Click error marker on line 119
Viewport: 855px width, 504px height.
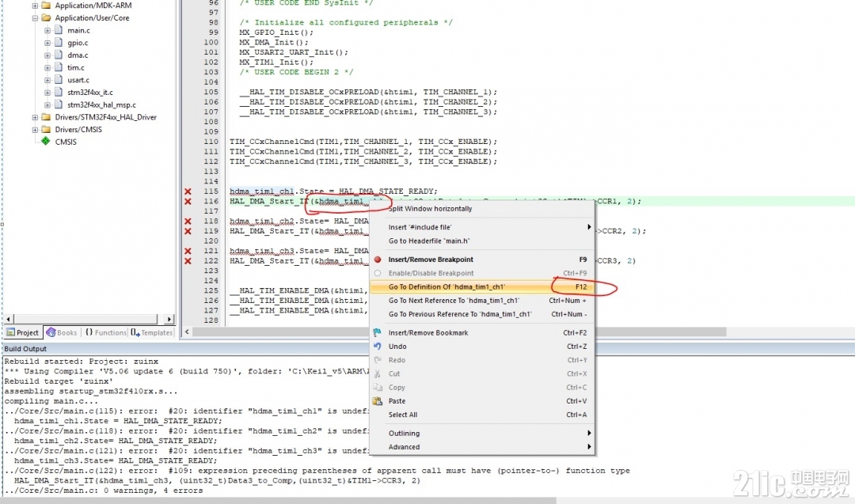[x=188, y=231]
